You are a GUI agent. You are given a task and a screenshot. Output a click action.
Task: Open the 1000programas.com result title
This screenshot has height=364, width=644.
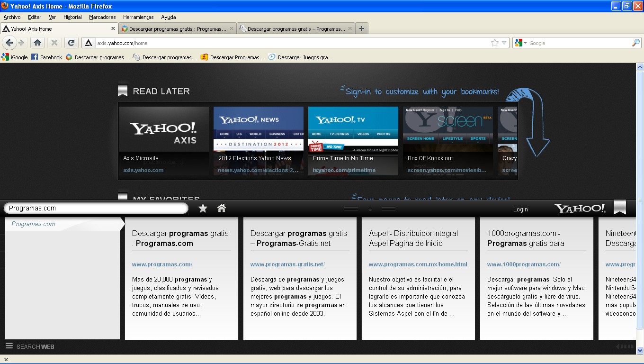pos(526,238)
